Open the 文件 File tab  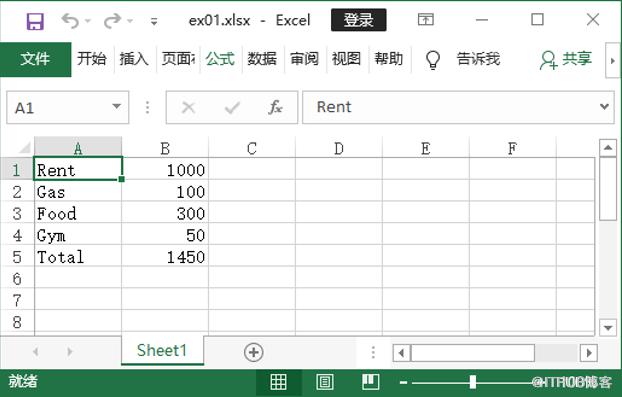click(x=36, y=59)
